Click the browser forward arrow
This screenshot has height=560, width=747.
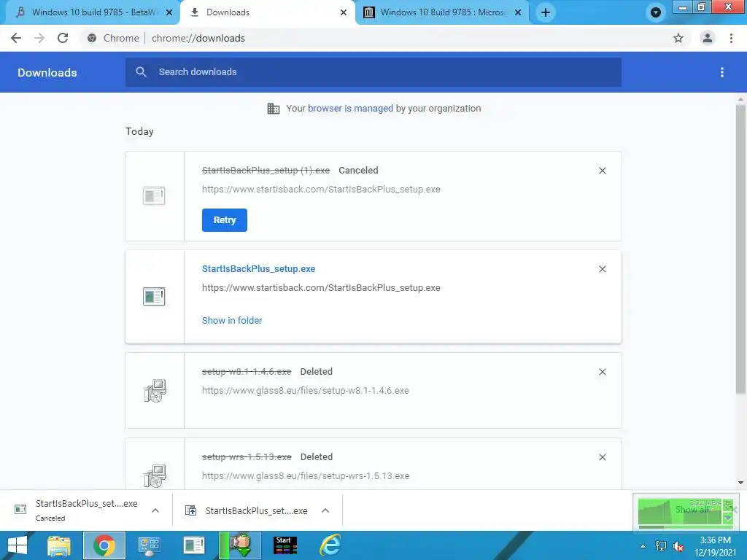tap(39, 38)
